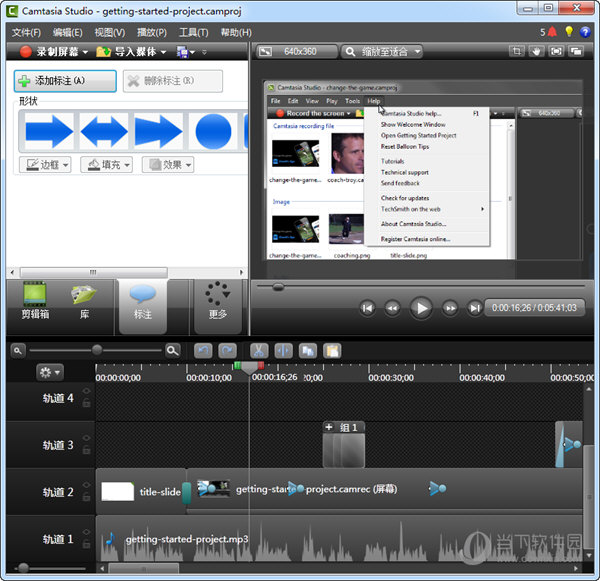
Task: Zoom in the timeline magnifier
Action: [x=173, y=351]
